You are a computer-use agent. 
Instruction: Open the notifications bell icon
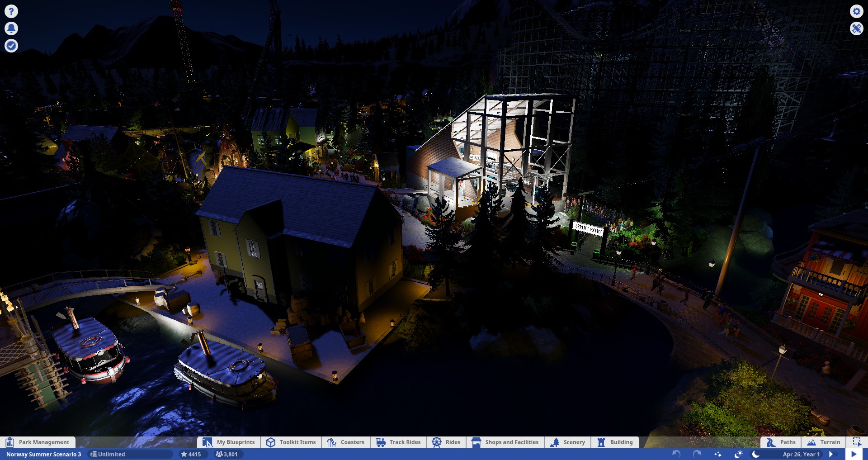[11, 28]
